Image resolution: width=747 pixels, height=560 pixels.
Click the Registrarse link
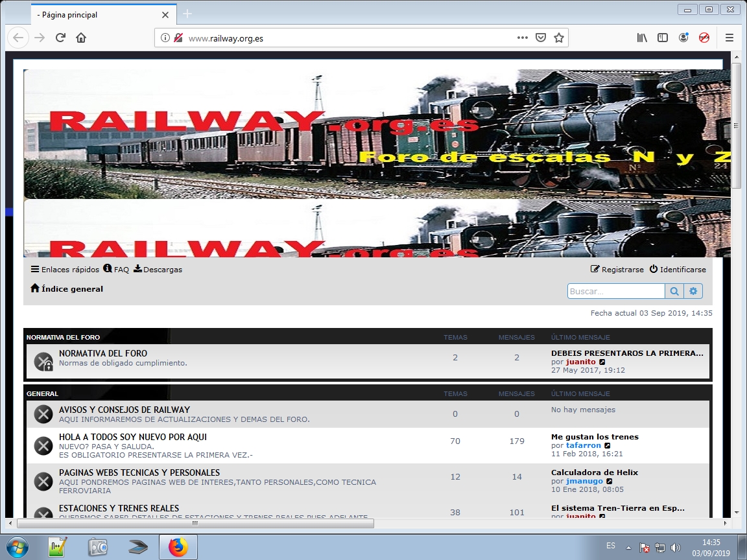617,269
